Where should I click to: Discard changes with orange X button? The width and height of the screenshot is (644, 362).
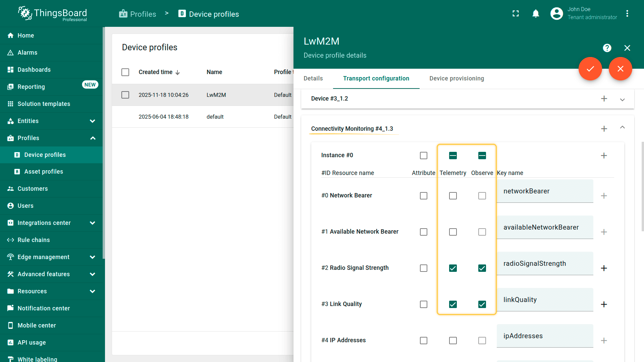(x=620, y=69)
